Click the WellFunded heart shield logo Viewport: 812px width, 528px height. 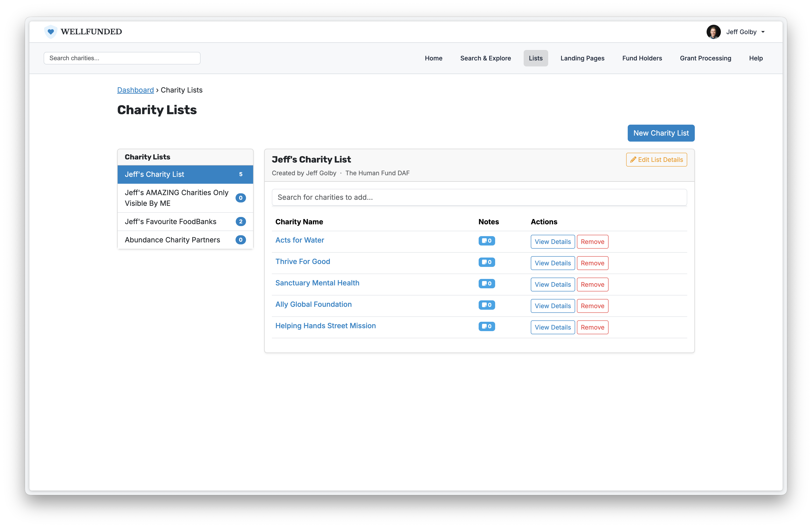point(51,32)
